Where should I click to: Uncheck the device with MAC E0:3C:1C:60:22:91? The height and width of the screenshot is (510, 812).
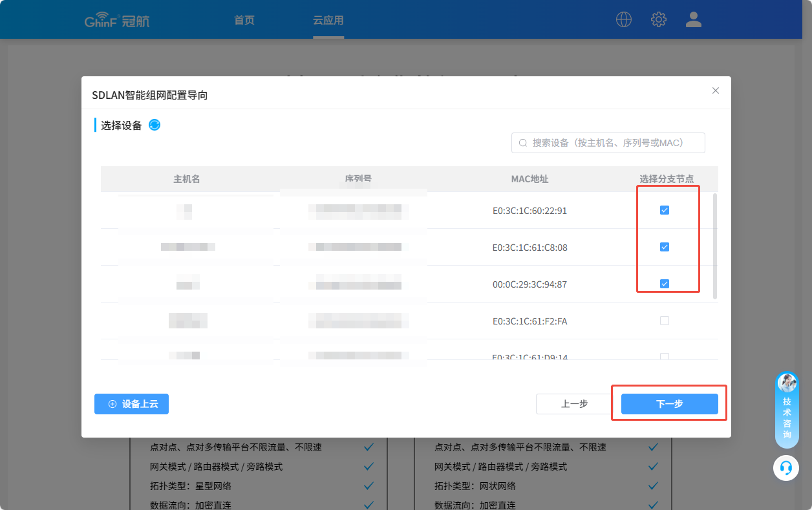pos(665,210)
